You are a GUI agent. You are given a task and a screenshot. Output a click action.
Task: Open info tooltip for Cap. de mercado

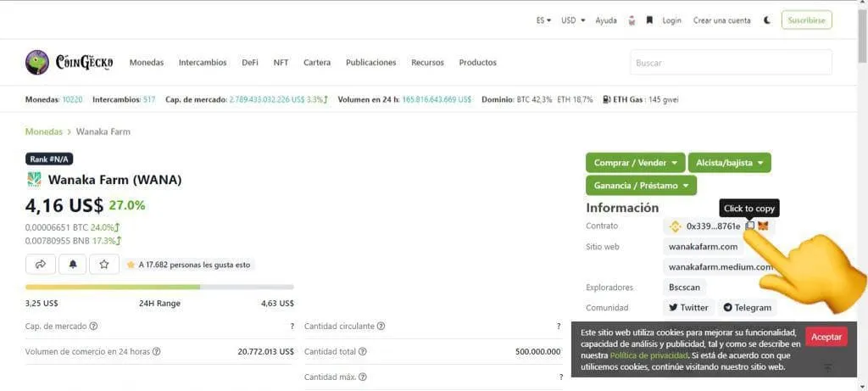coord(93,327)
